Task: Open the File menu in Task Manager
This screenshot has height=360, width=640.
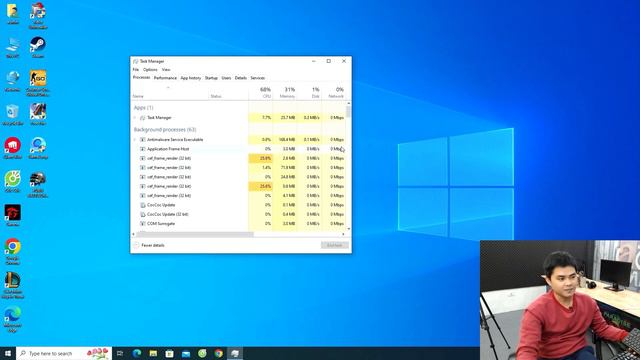Action: (x=136, y=70)
